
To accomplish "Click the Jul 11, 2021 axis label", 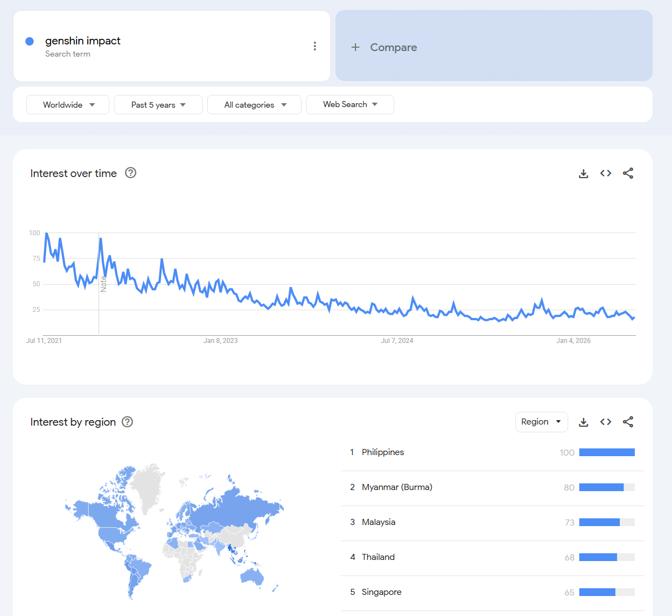I will point(44,341).
